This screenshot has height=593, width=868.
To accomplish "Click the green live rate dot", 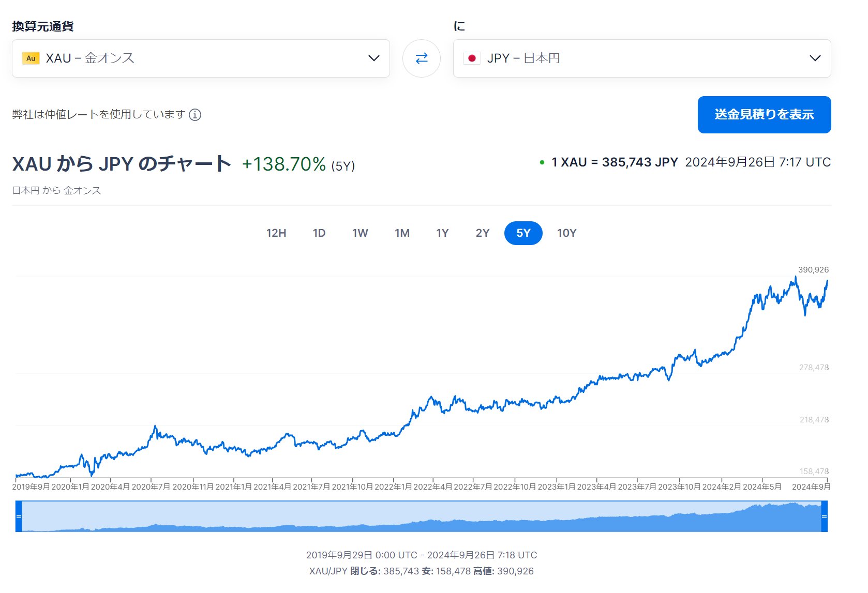I will pos(542,163).
